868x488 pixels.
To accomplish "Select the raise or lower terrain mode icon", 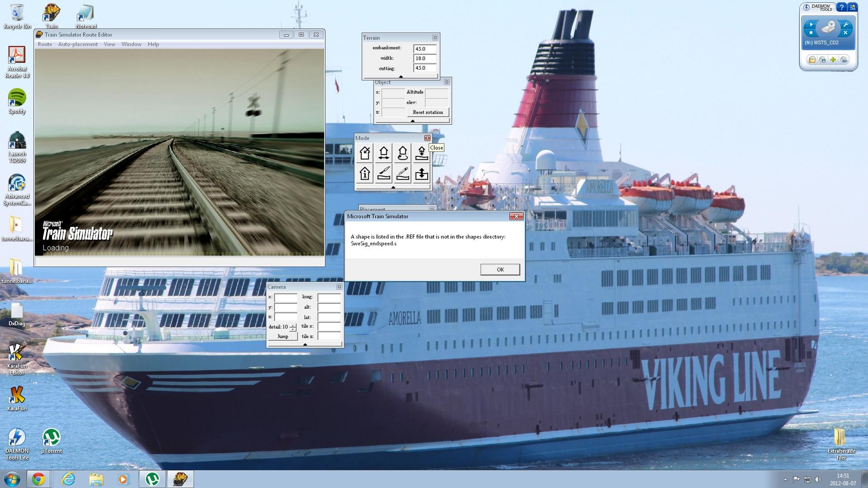I will pyautogui.click(x=422, y=174).
